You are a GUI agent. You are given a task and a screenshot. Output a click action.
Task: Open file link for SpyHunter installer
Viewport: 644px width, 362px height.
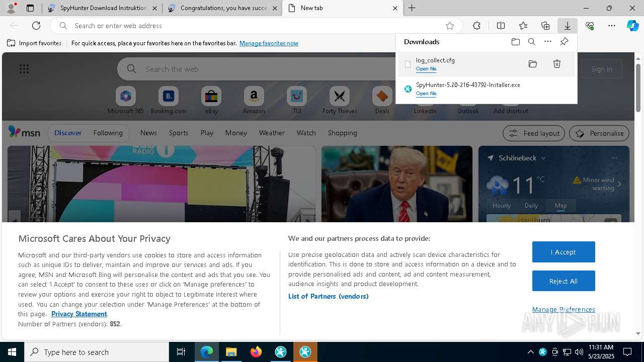point(426,94)
